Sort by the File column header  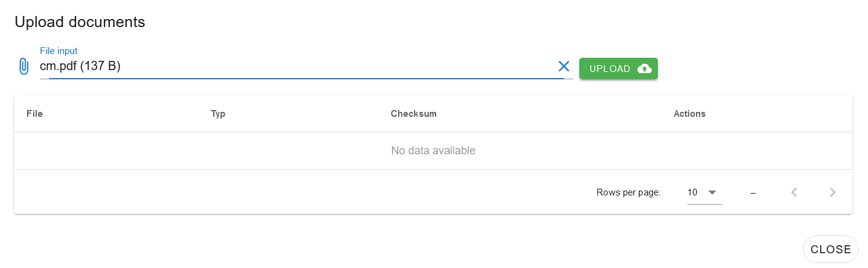click(x=34, y=114)
